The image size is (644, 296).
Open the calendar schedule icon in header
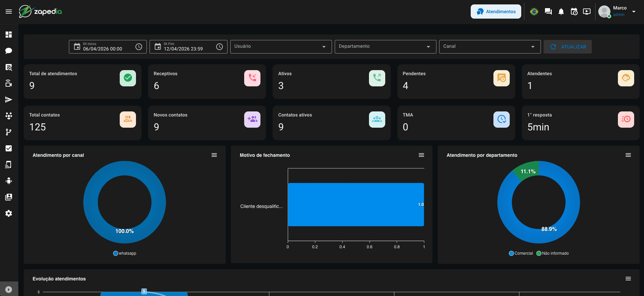click(x=574, y=12)
